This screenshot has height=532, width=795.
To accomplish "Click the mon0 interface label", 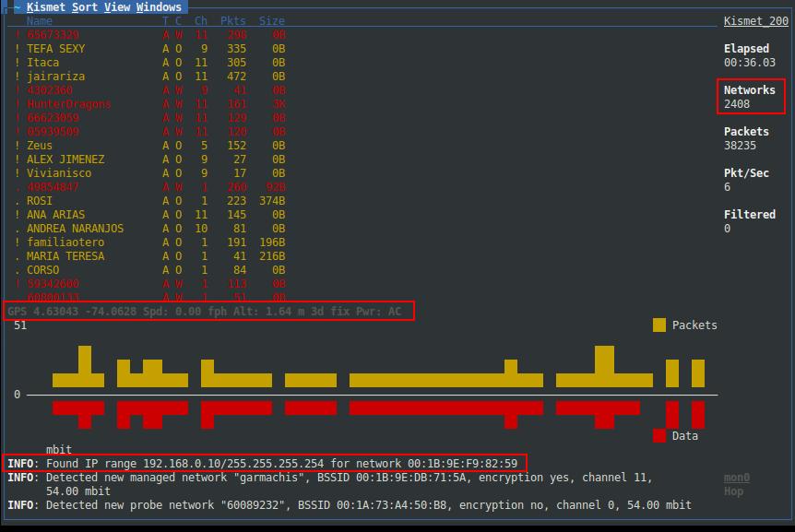I will (x=736, y=478).
